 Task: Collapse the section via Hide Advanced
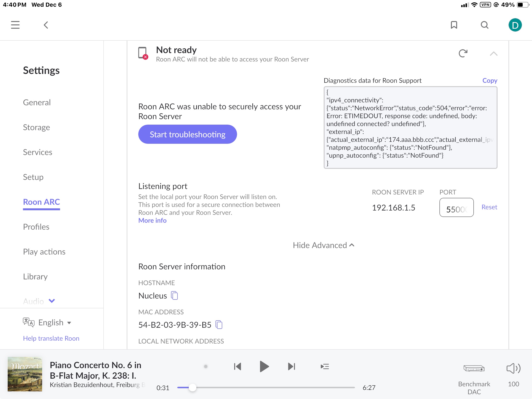(x=323, y=245)
